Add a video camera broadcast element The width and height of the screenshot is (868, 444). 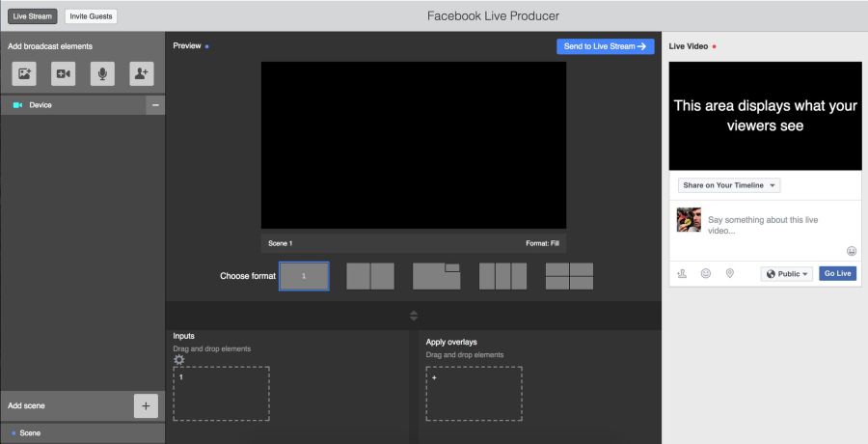63,73
